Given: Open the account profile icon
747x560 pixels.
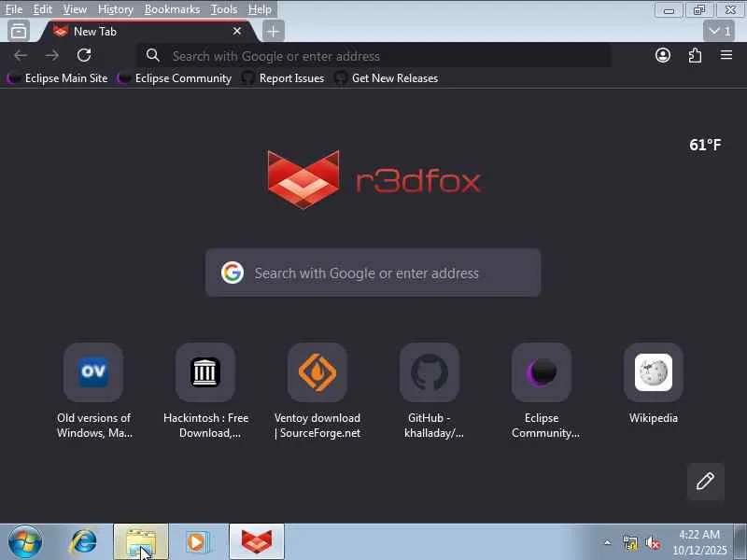Looking at the screenshot, I should pos(663,56).
